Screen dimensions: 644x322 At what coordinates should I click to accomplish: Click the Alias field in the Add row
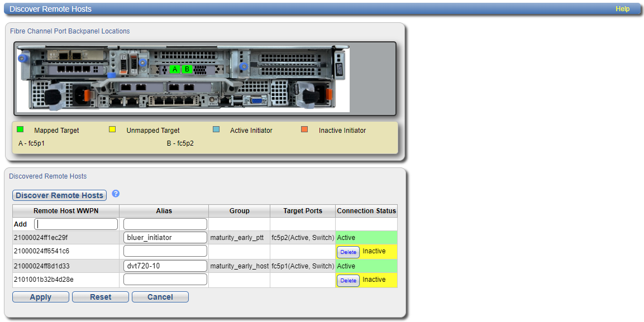[165, 224]
